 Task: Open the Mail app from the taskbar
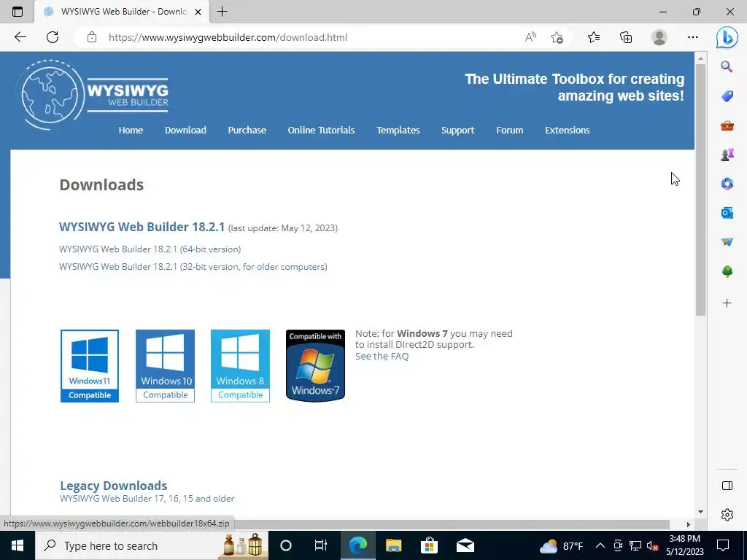tap(465, 545)
